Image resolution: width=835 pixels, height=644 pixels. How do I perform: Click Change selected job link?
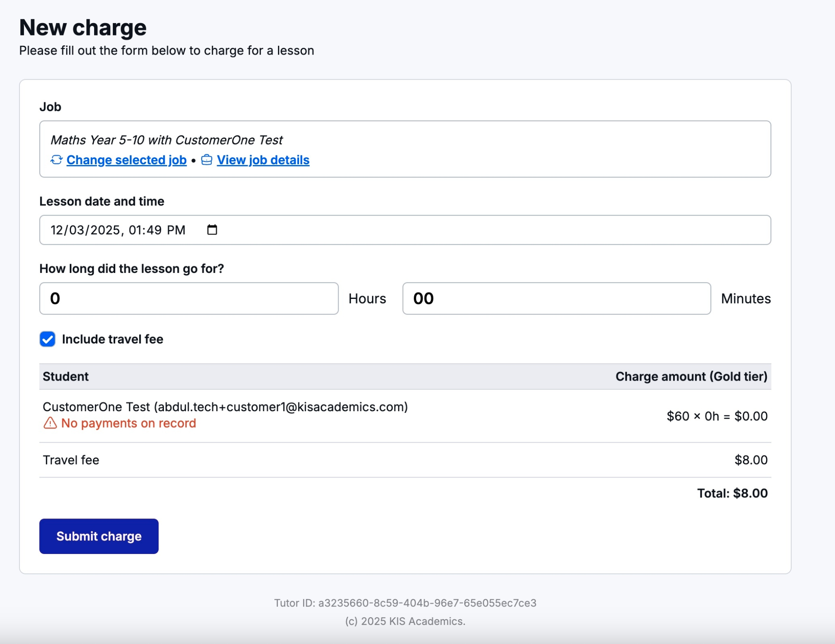pyautogui.click(x=126, y=160)
